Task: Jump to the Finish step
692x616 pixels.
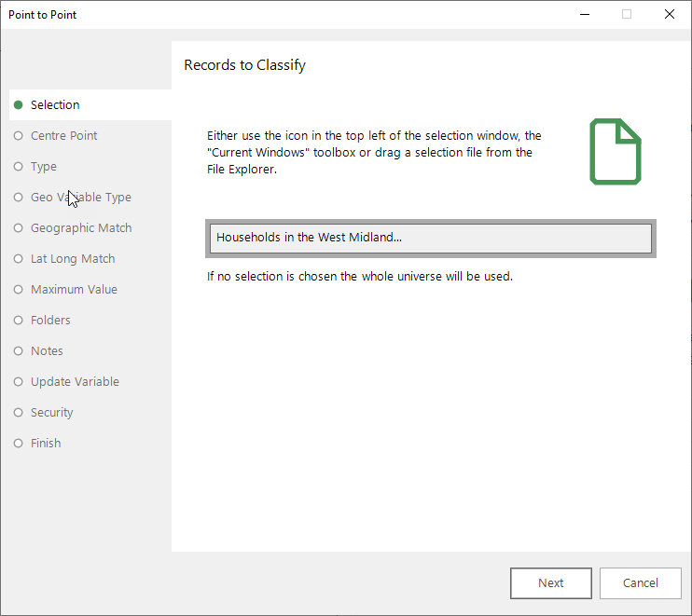Action: (x=46, y=444)
